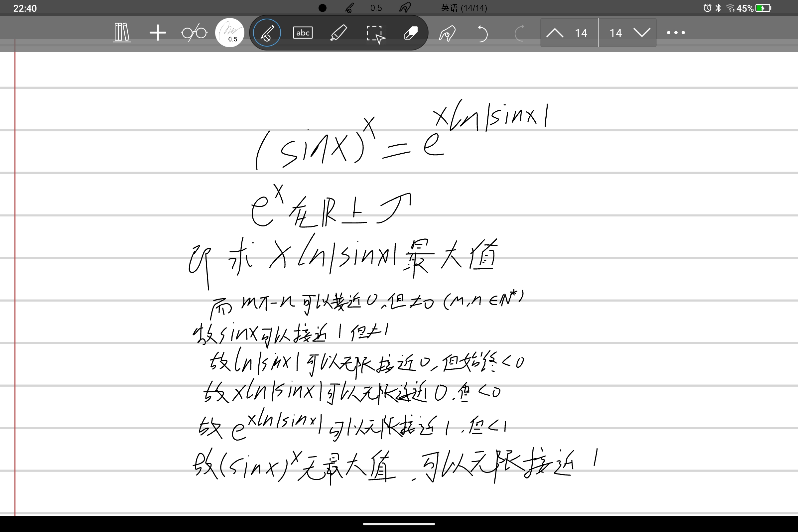
Task: Undo the last stroke
Action: tap(482, 33)
